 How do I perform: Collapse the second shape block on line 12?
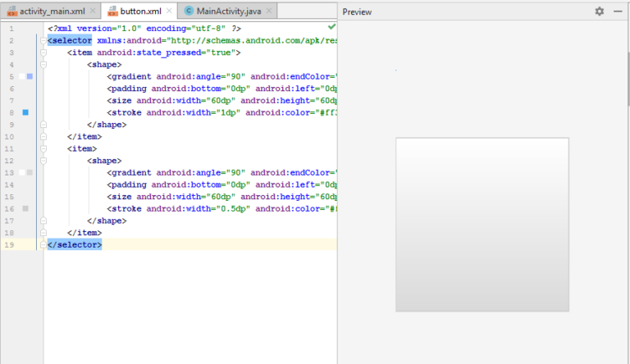[x=43, y=162]
